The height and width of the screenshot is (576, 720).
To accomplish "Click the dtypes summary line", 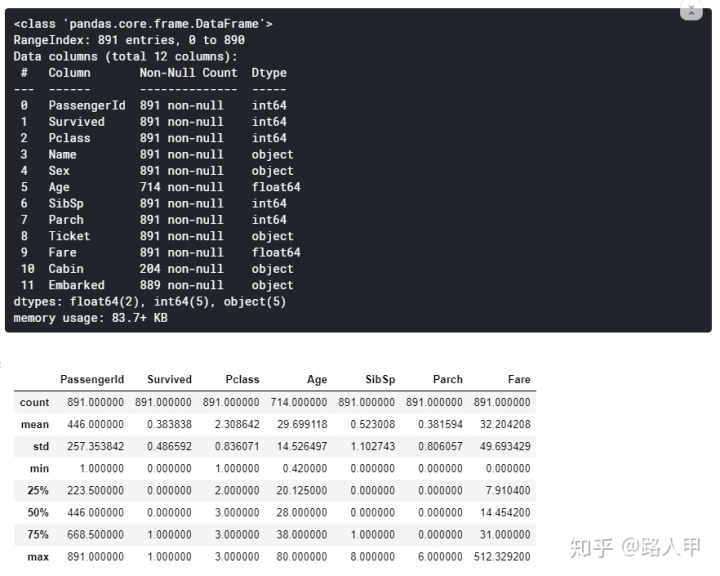I will click(x=150, y=302).
